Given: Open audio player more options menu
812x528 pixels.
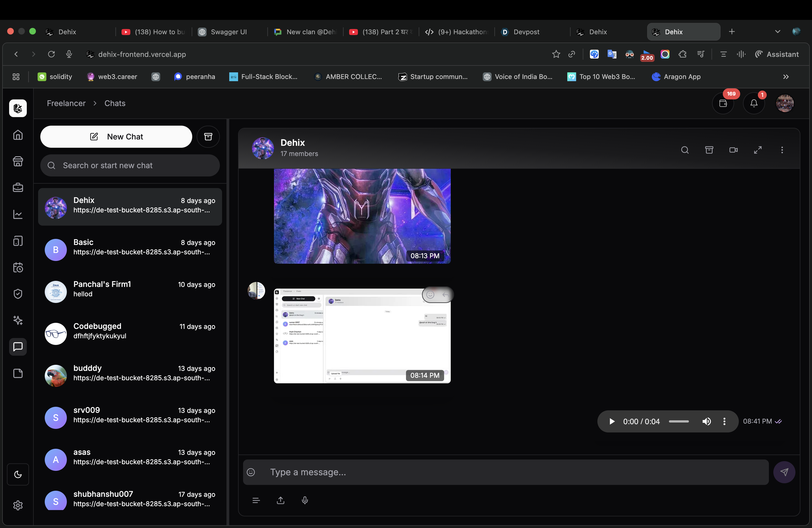Looking at the screenshot, I should [724, 422].
